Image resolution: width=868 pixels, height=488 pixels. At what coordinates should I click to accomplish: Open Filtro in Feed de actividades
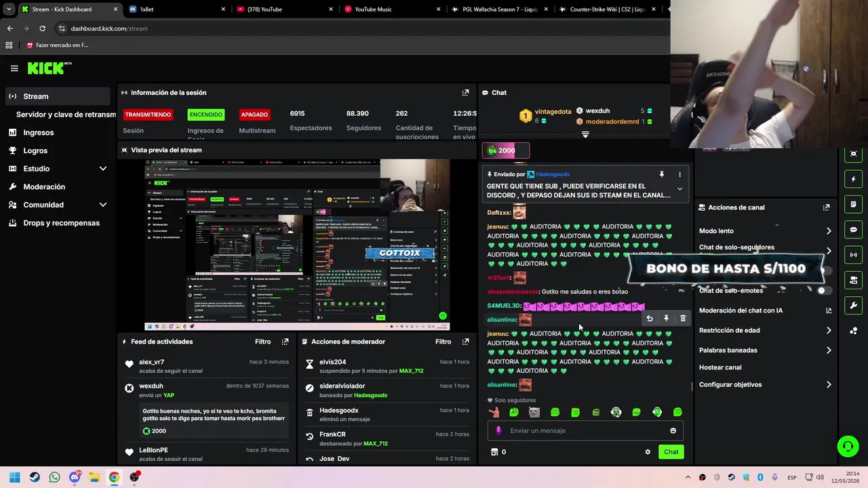[262, 342]
